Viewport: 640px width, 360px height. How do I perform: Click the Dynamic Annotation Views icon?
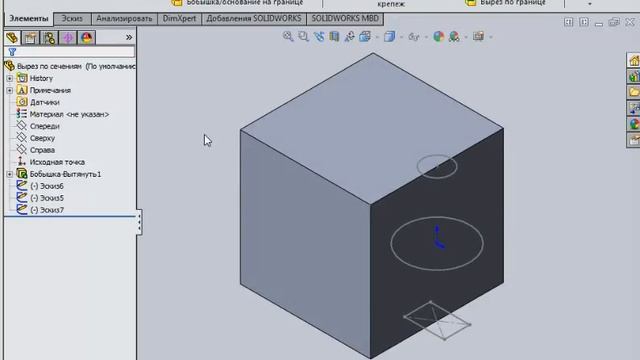coord(349,37)
